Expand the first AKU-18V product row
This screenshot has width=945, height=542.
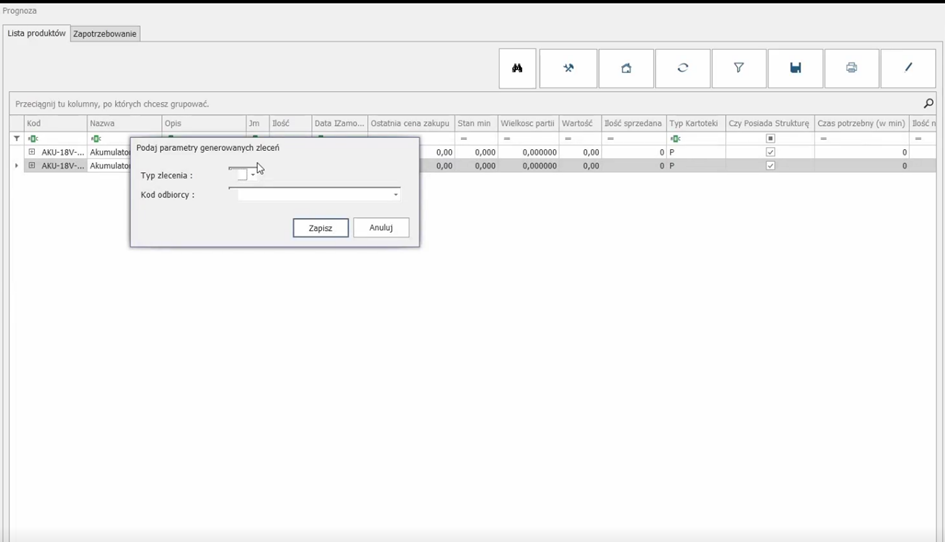[x=32, y=152]
